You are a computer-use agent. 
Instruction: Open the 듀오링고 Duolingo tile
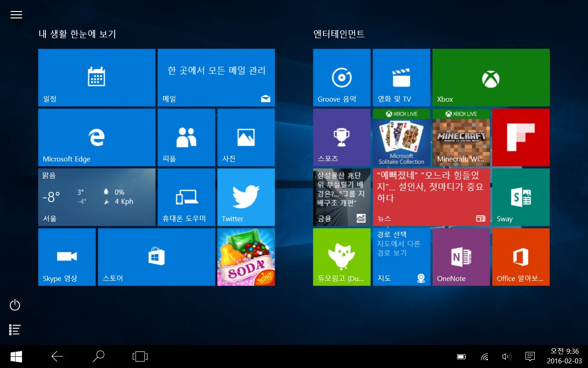click(342, 257)
